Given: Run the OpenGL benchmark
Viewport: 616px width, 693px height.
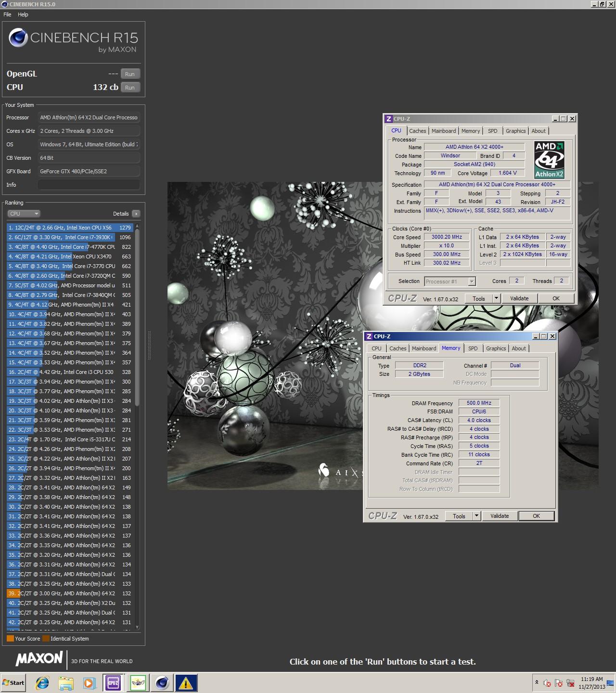Looking at the screenshot, I should (x=130, y=74).
